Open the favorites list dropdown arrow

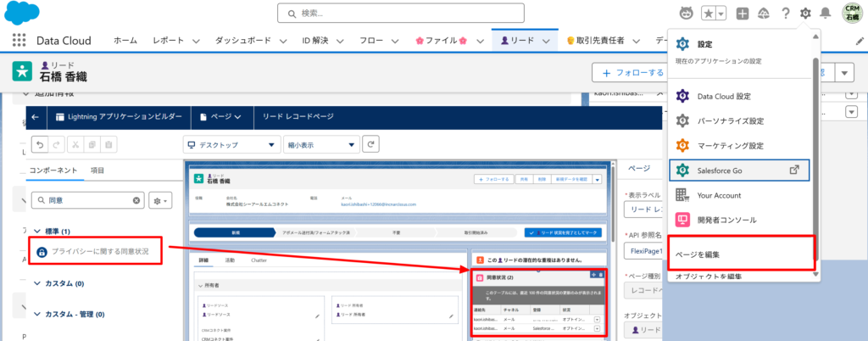(x=721, y=14)
